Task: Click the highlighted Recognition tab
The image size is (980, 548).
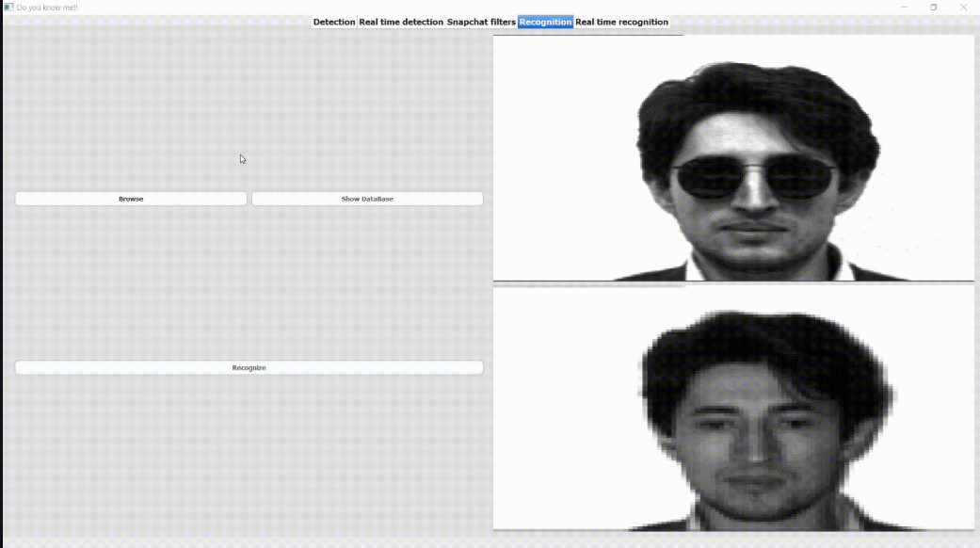Action: pos(545,22)
